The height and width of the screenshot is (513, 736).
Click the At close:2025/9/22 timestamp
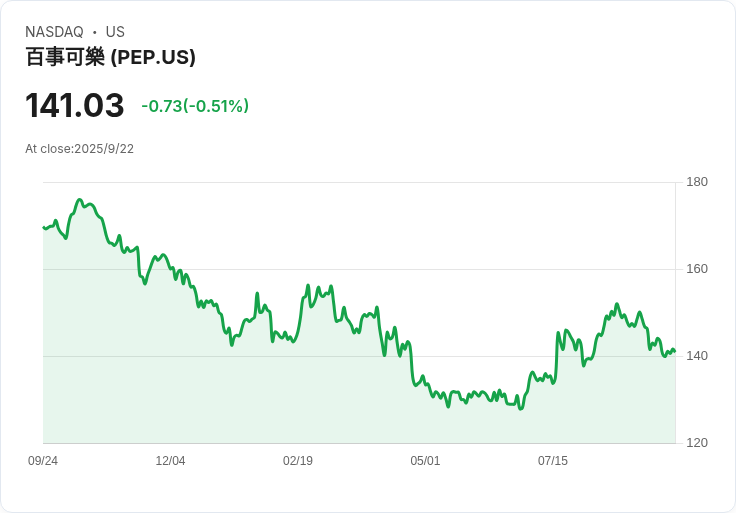(x=79, y=149)
